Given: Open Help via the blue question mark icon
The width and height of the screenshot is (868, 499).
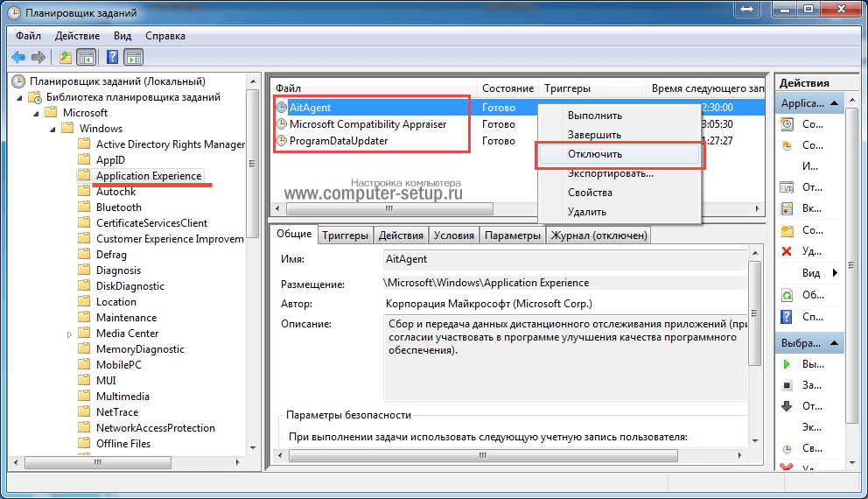Looking at the screenshot, I should 112,58.
